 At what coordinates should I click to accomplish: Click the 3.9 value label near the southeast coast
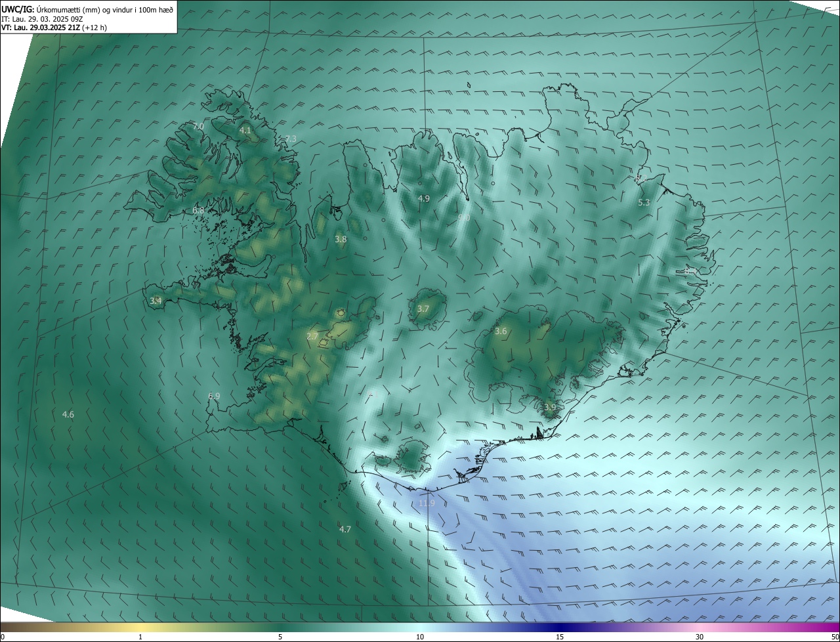click(550, 408)
